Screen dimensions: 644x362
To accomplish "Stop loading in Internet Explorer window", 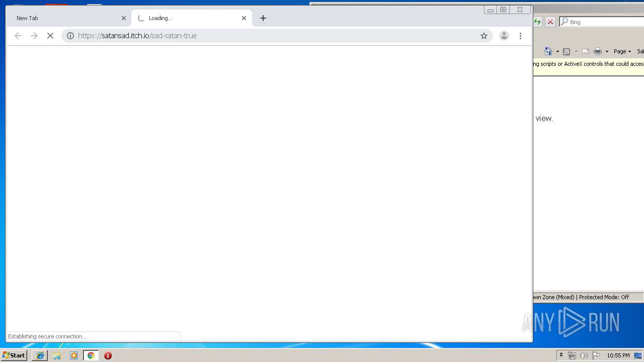I will click(550, 22).
